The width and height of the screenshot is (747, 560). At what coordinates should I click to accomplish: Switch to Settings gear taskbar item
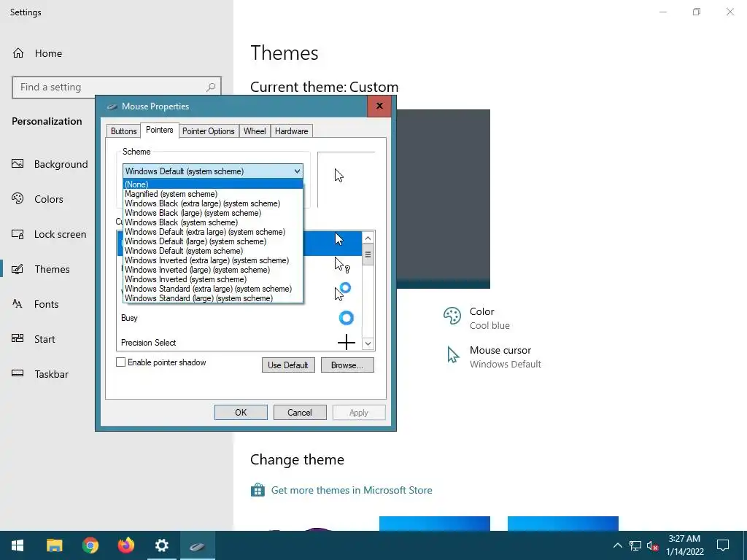click(161, 545)
